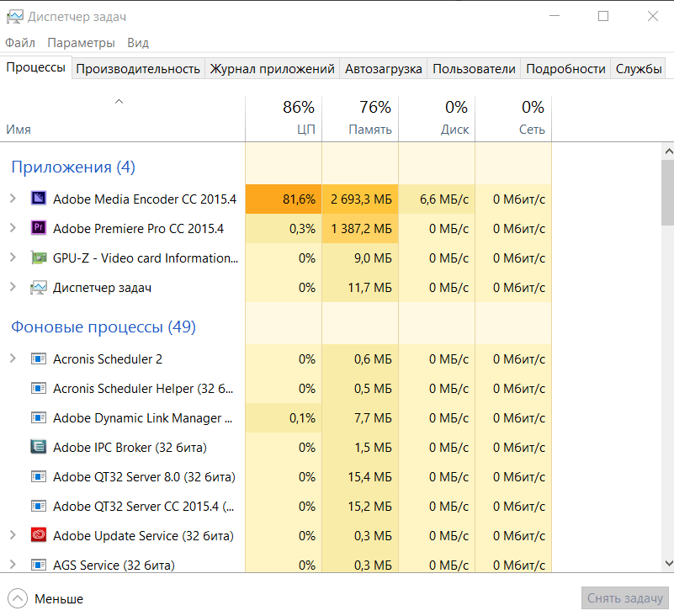Click the 1 387,2 МБ memory value

tap(361, 229)
